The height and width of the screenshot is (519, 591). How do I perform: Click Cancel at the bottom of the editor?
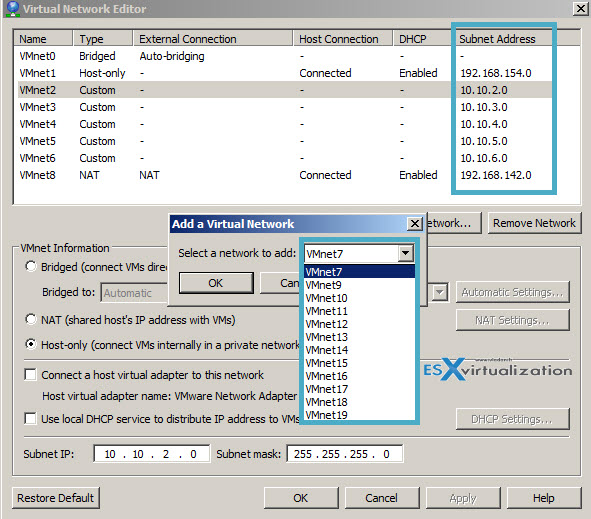pyautogui.click(x=382, y=498)
